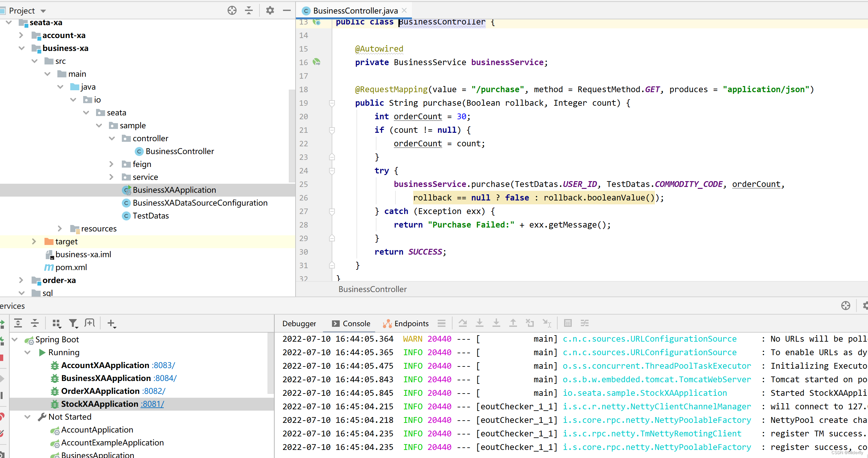868x458 pixels.
Task: Expand all services toolbar icon
Action: [18, 323]
